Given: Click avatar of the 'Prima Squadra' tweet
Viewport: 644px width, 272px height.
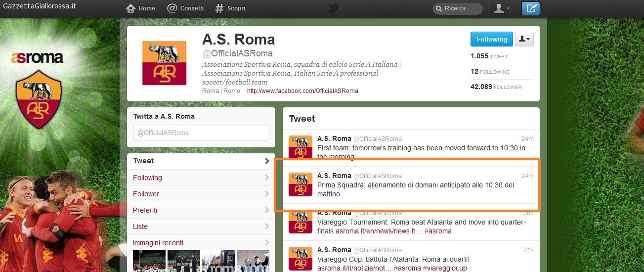Looking at the screenshot, I should point(301,184).
